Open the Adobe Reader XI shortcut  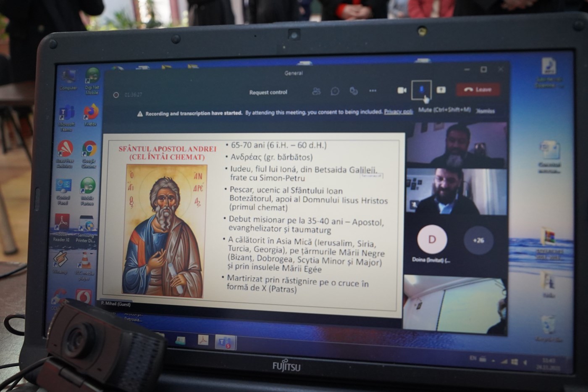(62, 228)
